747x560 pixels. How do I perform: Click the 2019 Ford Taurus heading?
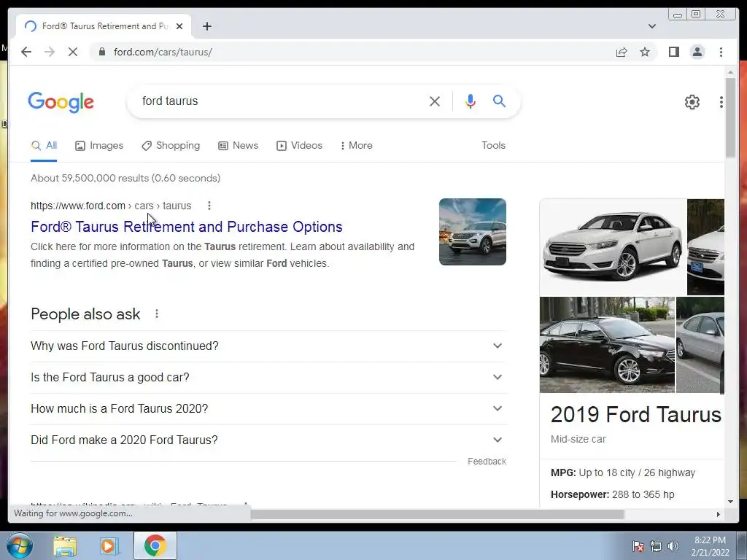[636, 415]
